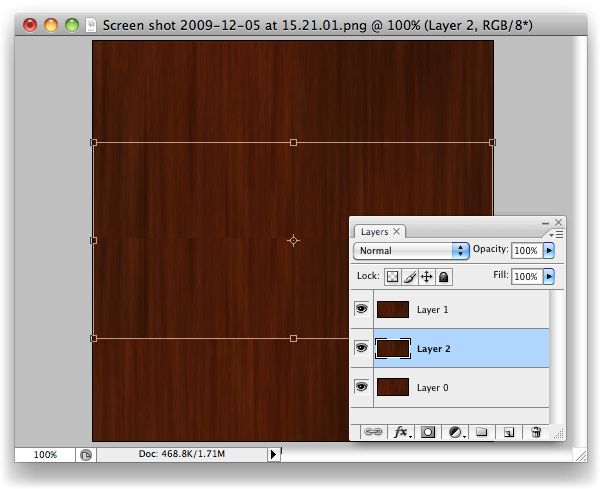Hide Layer 1 visibility eye
The image size is (600, 489).
coord(361,310)
